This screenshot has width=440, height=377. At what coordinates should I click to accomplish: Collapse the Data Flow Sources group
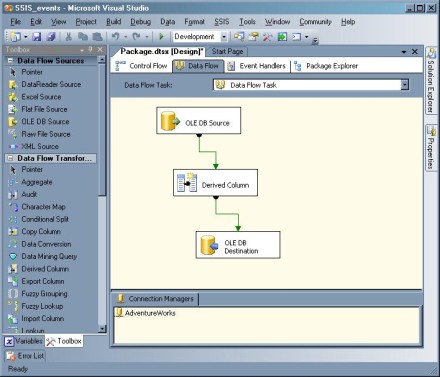coord(10,61)
